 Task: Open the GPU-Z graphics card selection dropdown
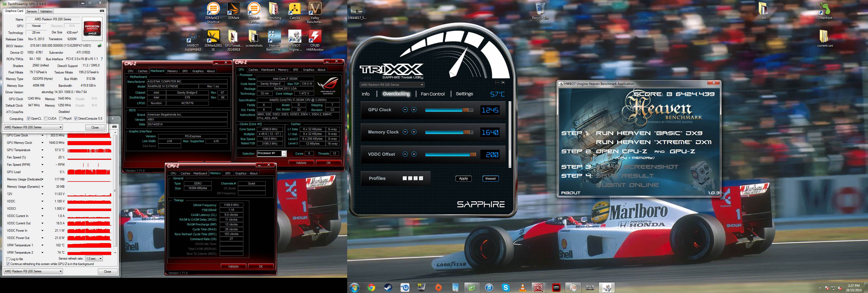pos(33,127)
